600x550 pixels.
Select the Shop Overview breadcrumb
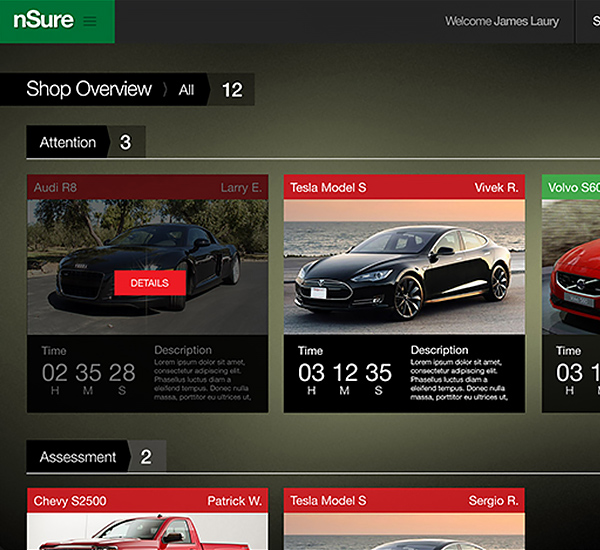[89, 89]
